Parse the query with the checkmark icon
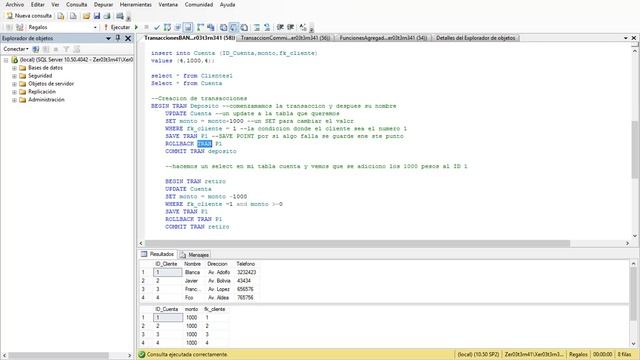640x360 pixels. [x=157, y=27]
